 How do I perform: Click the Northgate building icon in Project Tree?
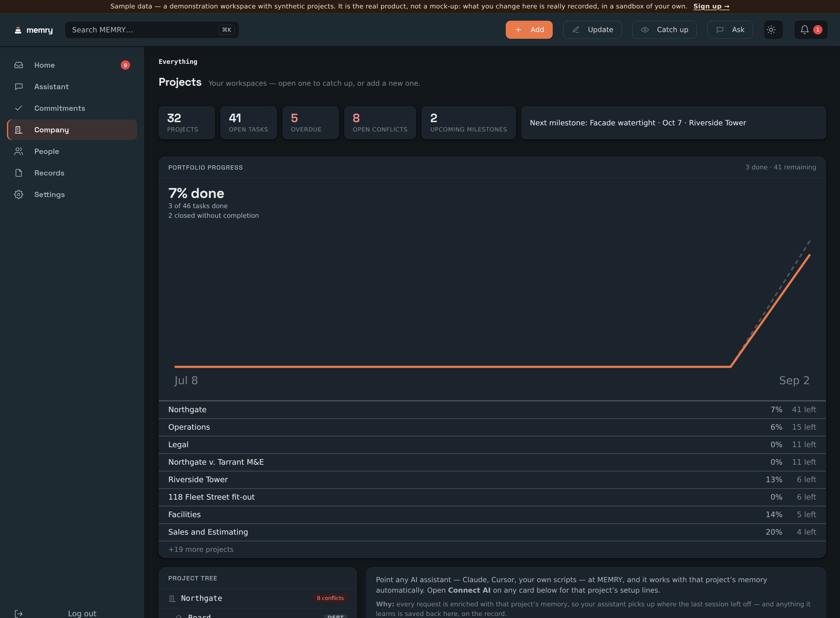pos(172,598)
